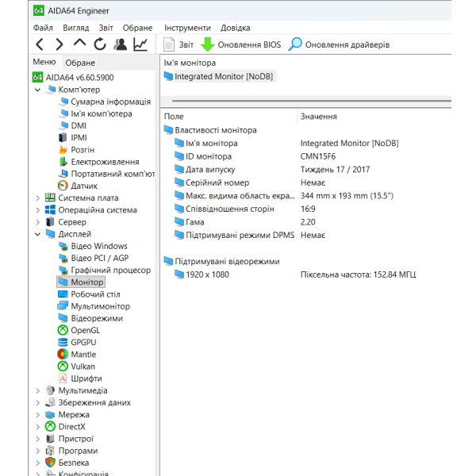This screenshot has height=476, width=476.
Task: Expand the Системна плата node
Action: [37, 198]
